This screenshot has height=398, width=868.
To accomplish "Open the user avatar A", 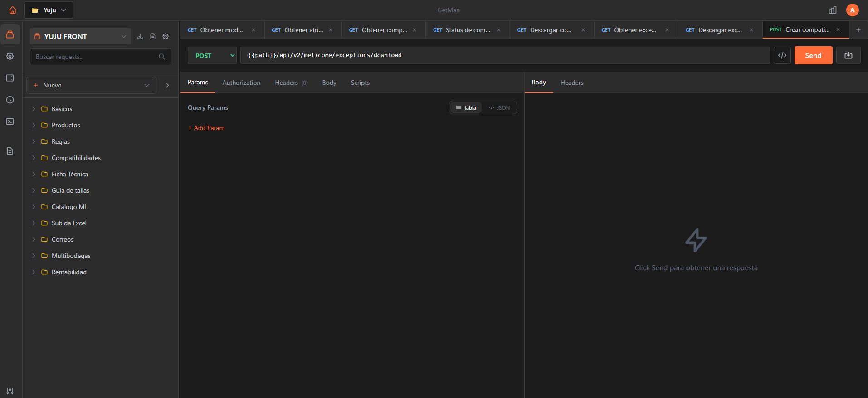I will click(x=853, y=10).
